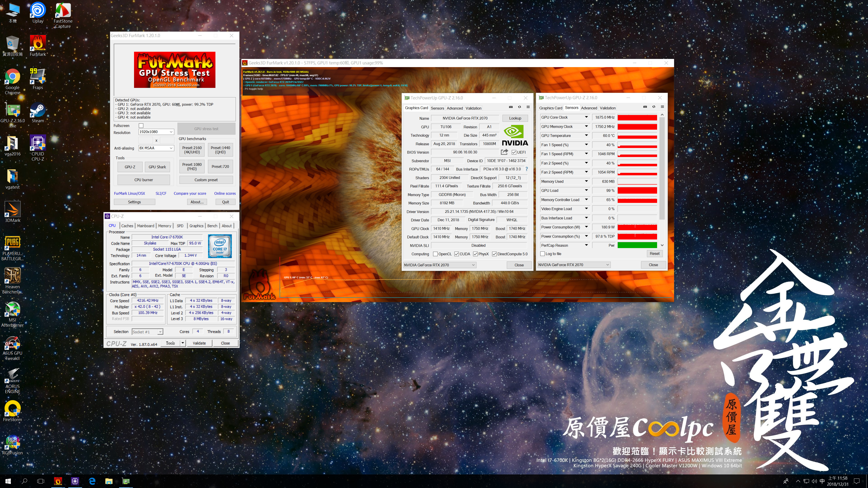The height and width of the screenshot is (488, 868).
Task: Expand the GPU Temperature sensor dropdown
Action: (586, 135)
